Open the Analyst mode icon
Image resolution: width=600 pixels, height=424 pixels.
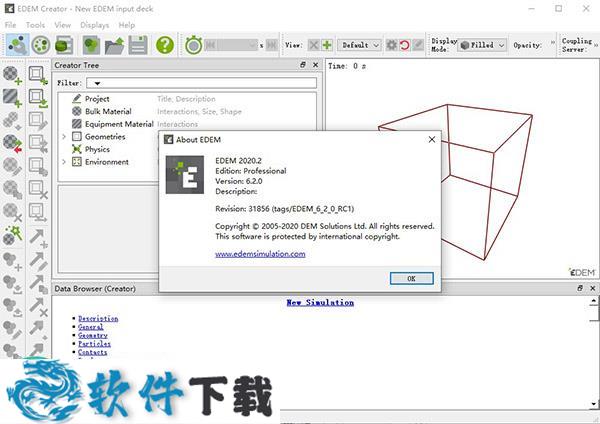coord(64,45)
